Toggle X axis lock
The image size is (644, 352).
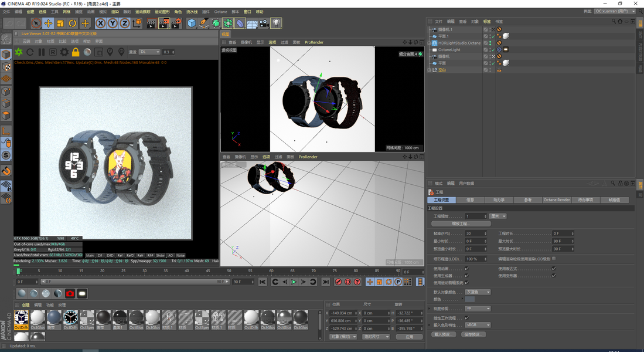coord(101,23)
